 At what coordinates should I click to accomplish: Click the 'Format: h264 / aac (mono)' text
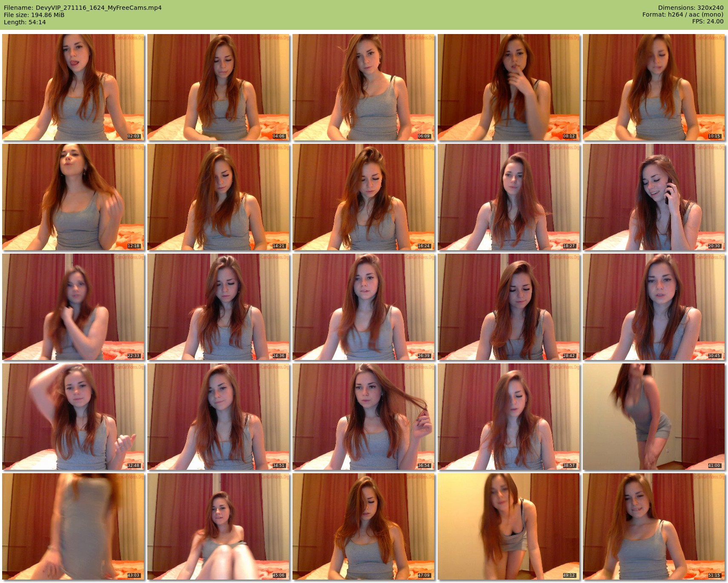(683, 14)
